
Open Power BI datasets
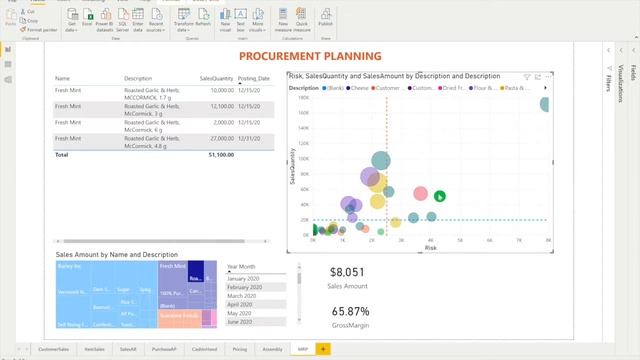(x=105, y=20)
